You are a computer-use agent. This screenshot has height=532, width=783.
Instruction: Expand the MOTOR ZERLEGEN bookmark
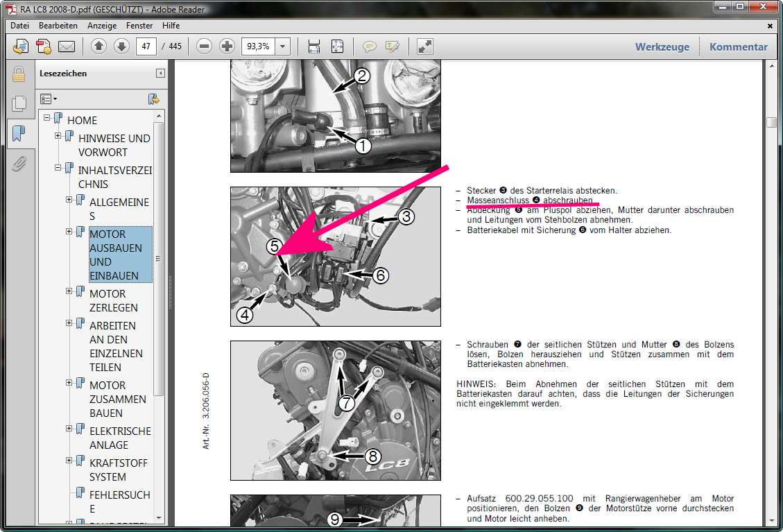coord(69,291)
